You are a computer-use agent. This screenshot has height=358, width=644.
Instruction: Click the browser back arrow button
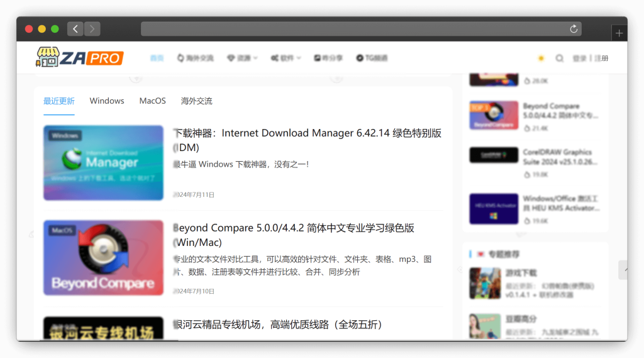click(x=75, y=29)
